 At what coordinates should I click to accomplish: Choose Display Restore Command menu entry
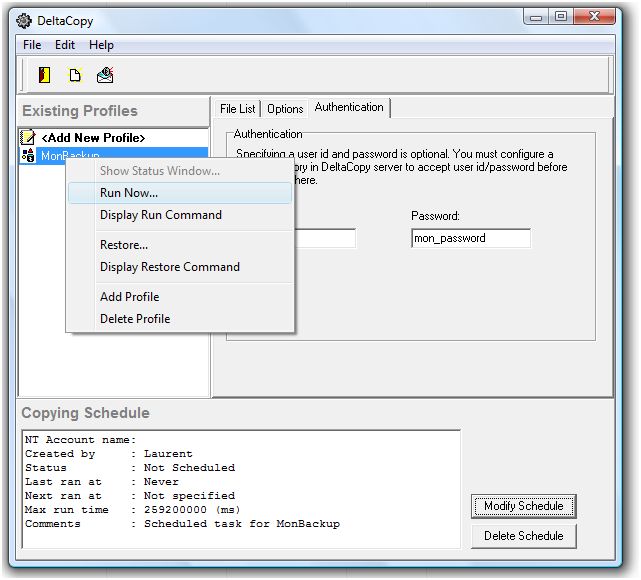(x=180, y=267)
